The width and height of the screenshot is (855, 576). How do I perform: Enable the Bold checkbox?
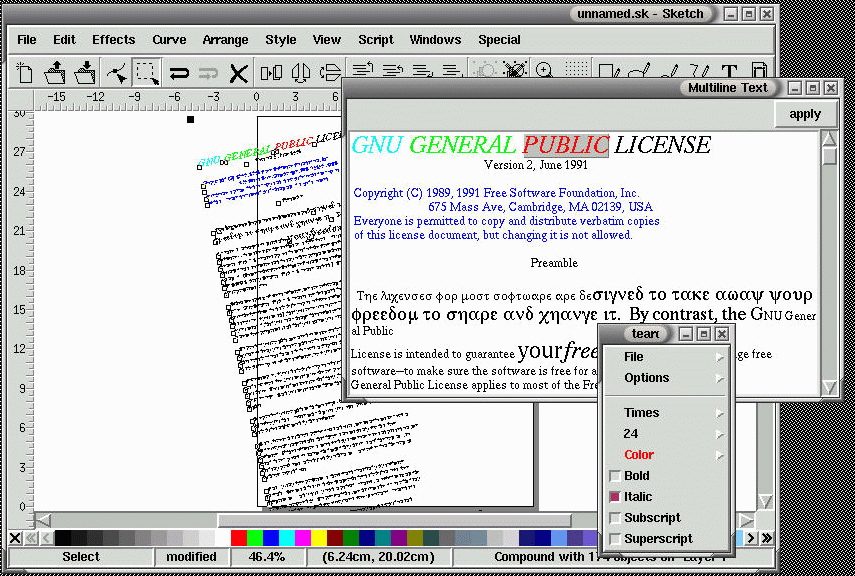[615, 476]
